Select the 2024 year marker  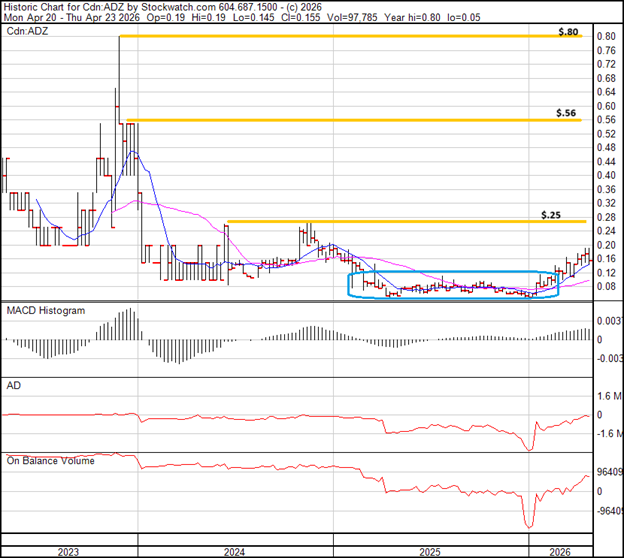coord(236,550)
